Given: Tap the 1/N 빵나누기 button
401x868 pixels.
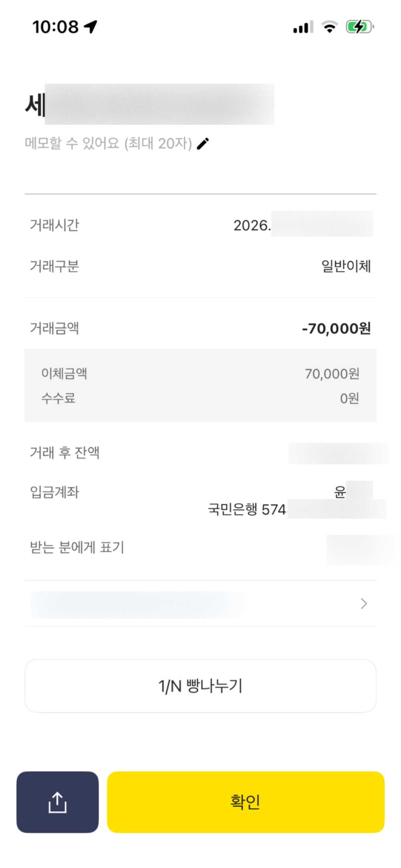Looking at the screenshot, I should 200,686.
